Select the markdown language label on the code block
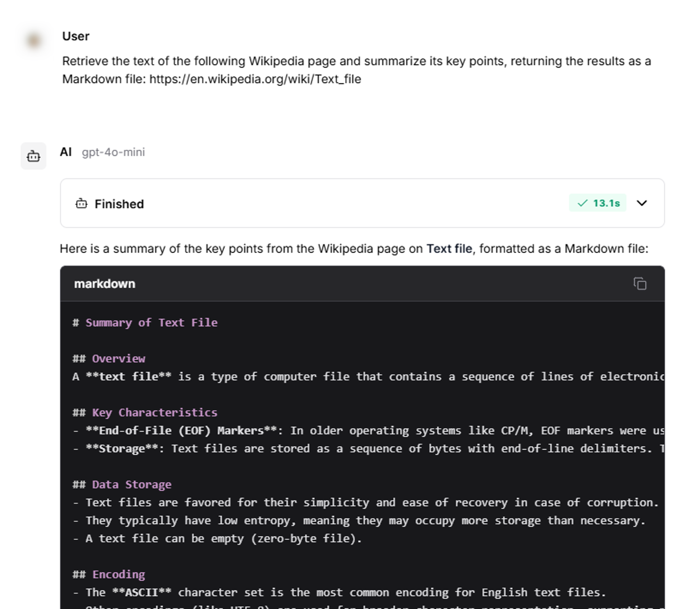Image resolution: width=700 pixels, height=609 pixels. pos(104,284)
